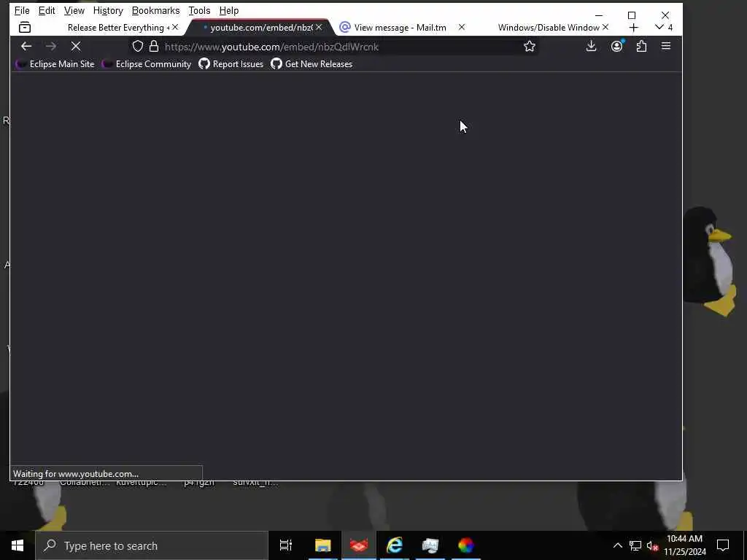Open a new tab with plus button
The width and height of the screenshot is (747, 560).
(x=634, y=28)
